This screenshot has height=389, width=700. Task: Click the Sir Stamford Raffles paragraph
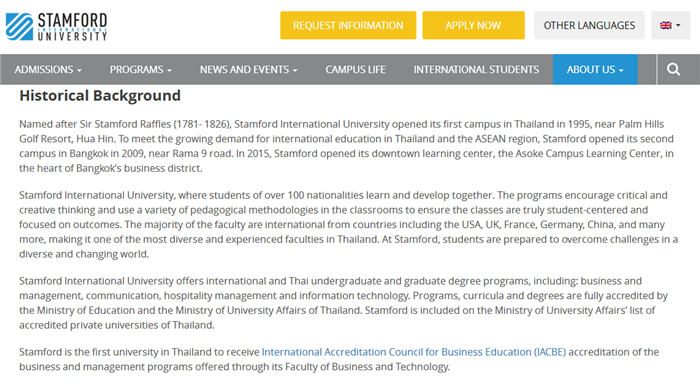(x=346, y=146)
